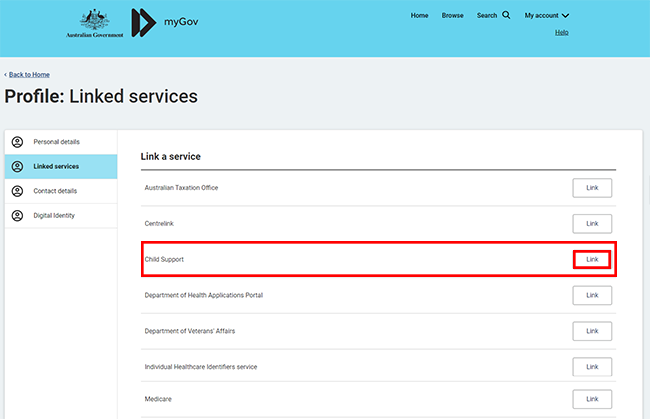Screen dimensions: 650x419
Task: Link the Medicare service
Action: pyautogui.click(x=592, y=399)
